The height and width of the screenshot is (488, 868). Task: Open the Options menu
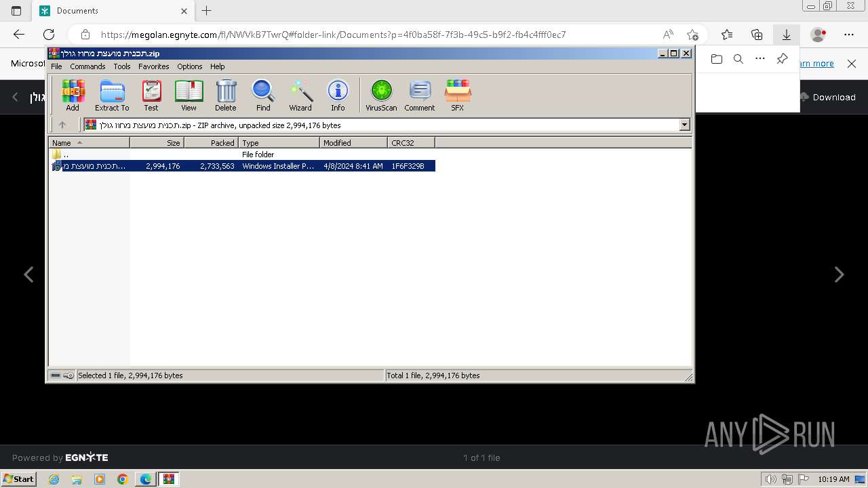tap(190, 66)
